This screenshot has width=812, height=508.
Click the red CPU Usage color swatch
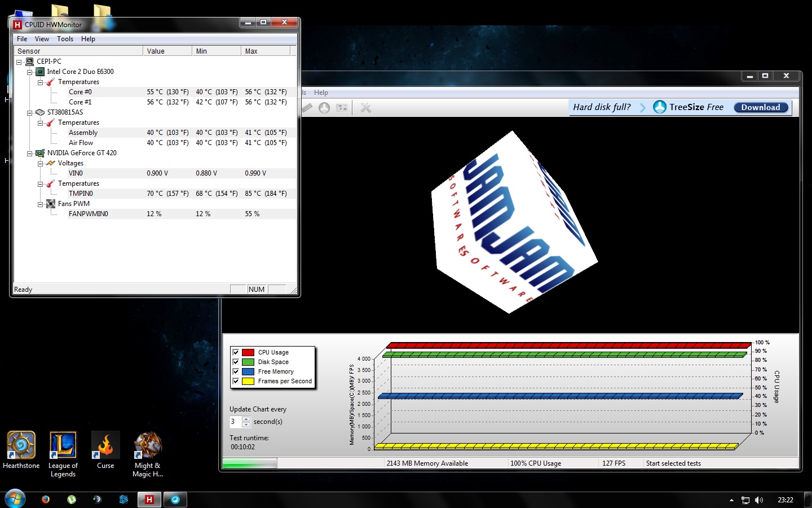click(248, 352)
